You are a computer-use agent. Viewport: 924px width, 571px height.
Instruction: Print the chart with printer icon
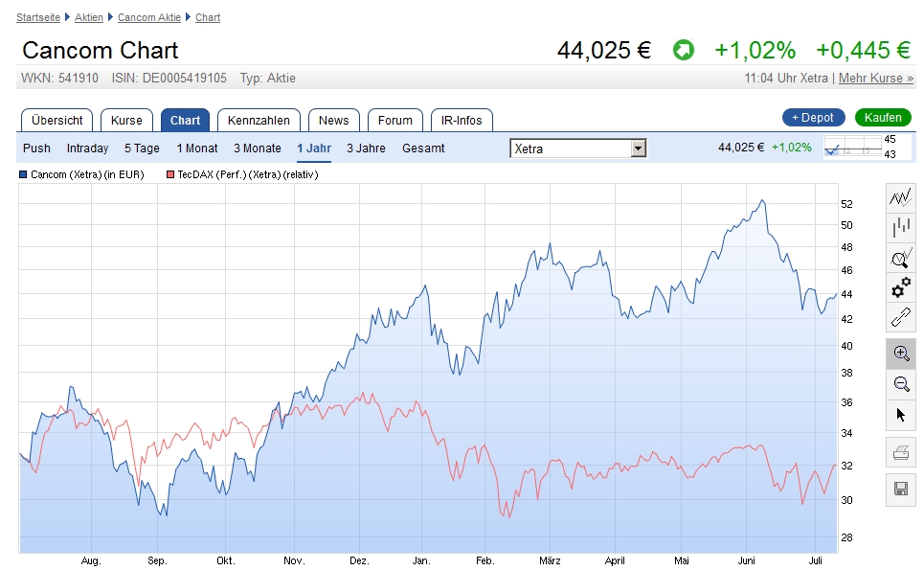[x=900, y=452]
